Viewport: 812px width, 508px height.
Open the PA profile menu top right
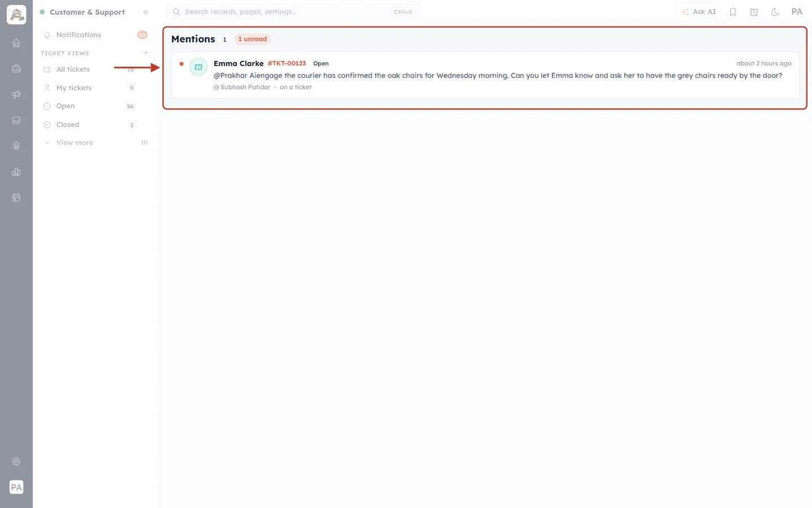pos(797,12)
